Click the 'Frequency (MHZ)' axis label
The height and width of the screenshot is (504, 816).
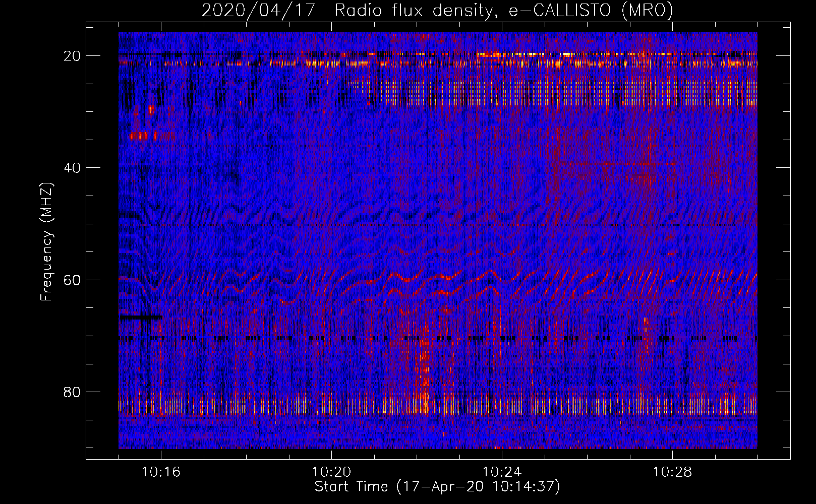tap(46, 242)
